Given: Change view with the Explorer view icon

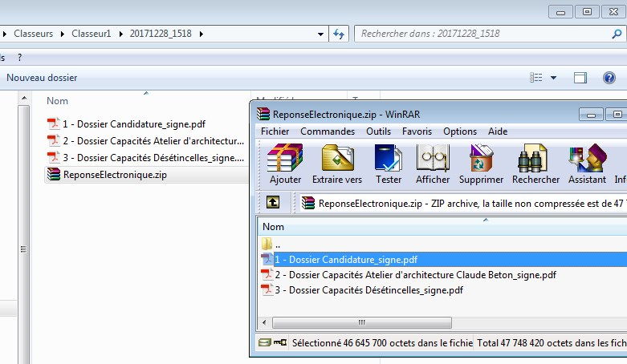Looking at the screenshot, I should [535, 78].
